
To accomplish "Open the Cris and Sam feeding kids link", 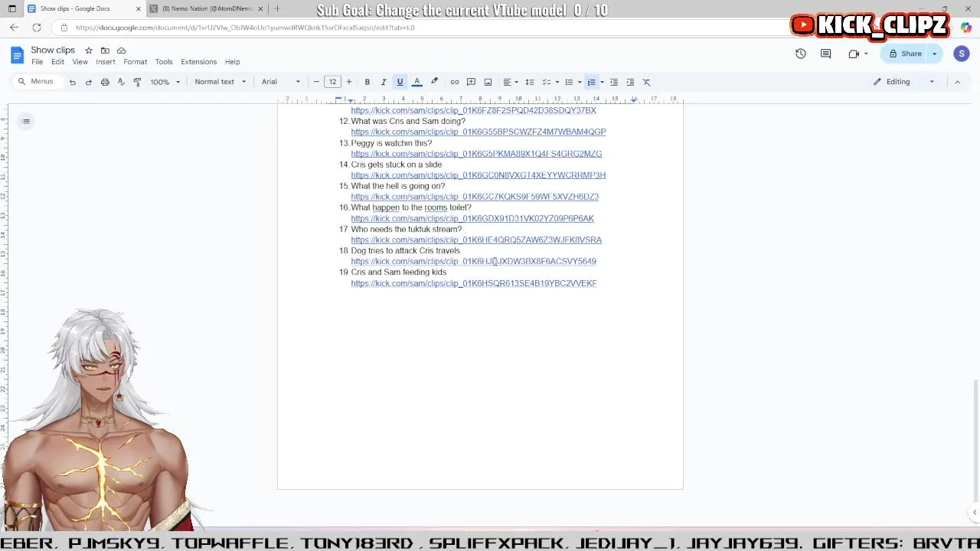I will (474, 283).
